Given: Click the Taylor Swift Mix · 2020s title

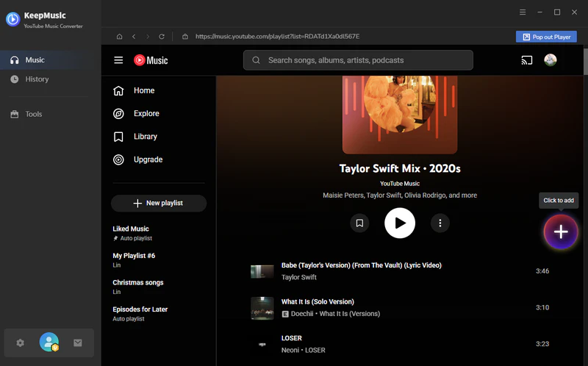Looking at the screenshot, I should [x=400, y=168].
